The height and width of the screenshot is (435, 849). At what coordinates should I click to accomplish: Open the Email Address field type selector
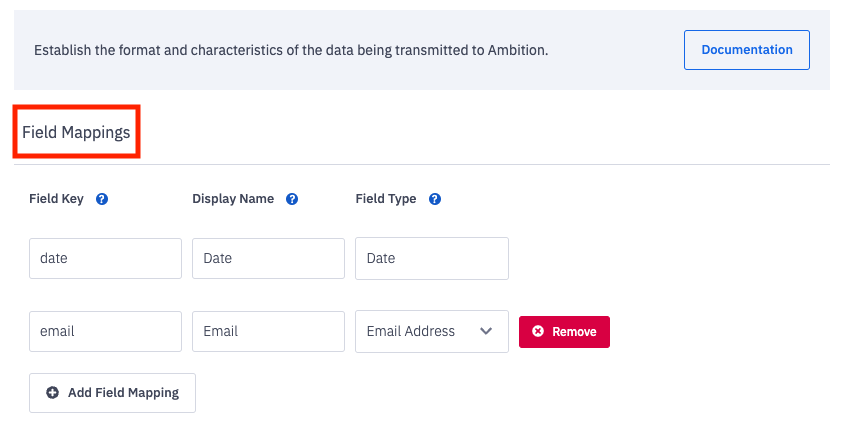420,332
